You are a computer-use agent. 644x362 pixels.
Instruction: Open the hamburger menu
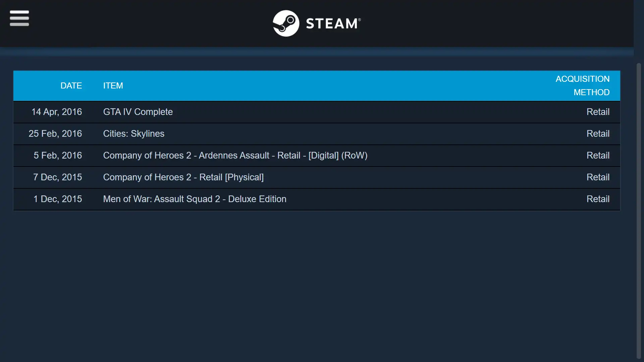click(19, 18)
